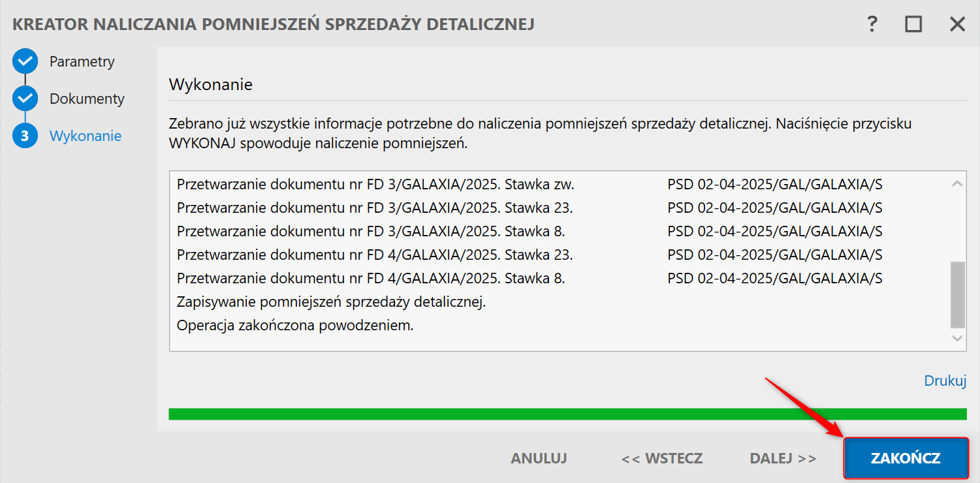Open the Dokumenty step
The image size is (980, 483).
coord(87,99)
